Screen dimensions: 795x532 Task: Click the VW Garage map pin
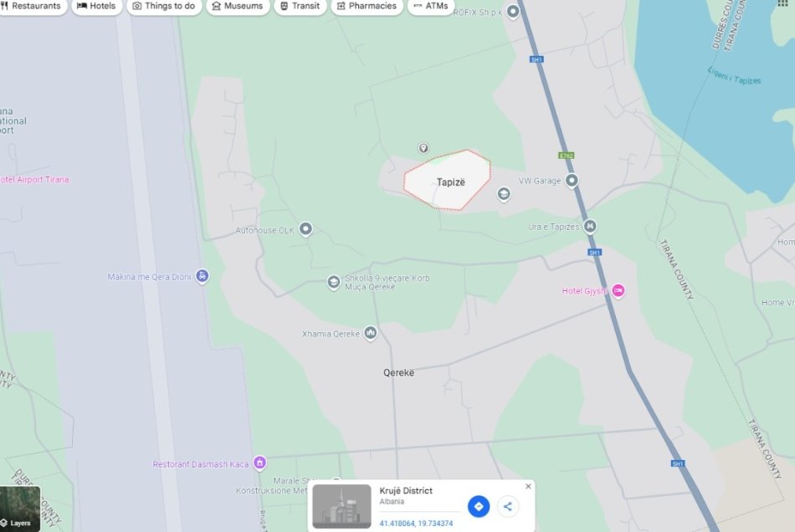pos(572,181)
